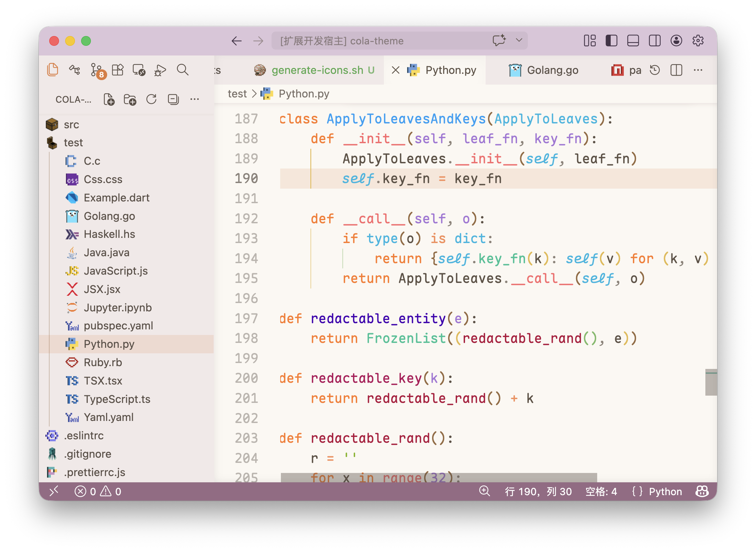This screenshot has width=756, height=552.
Task: Go forward with the right arrow
Action: [x=258, y=41]
